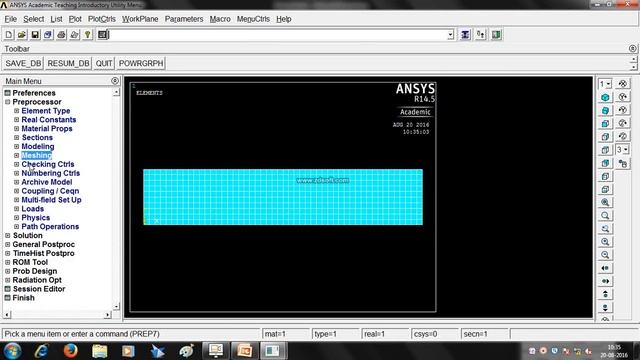The height and width of the screenshot is (360, 640).
Task: Expand the Element Type tree node
Action: pyautogui.click(x=16, y=111)
